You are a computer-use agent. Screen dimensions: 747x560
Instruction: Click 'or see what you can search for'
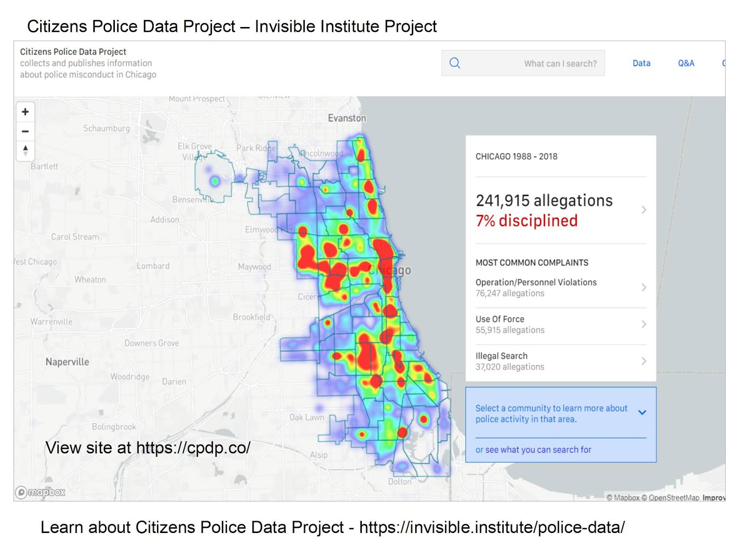coord(533,450)
